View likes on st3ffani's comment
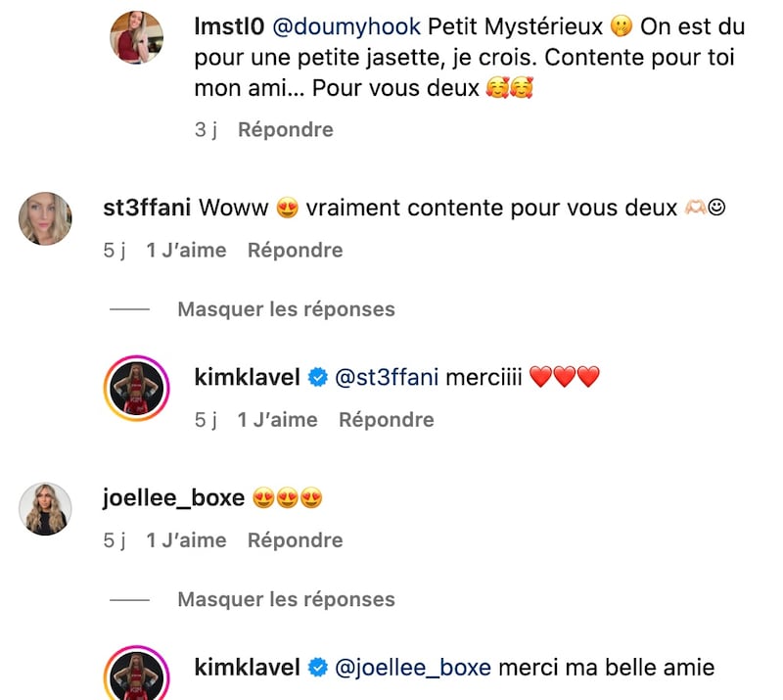This screenshot has width=783, height=700. pos(186,251)
